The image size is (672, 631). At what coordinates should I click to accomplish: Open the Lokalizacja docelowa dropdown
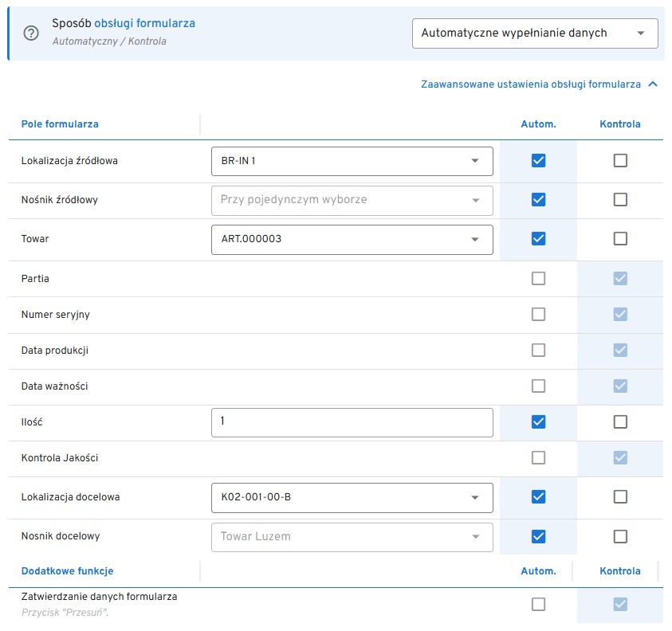[352, 498]
